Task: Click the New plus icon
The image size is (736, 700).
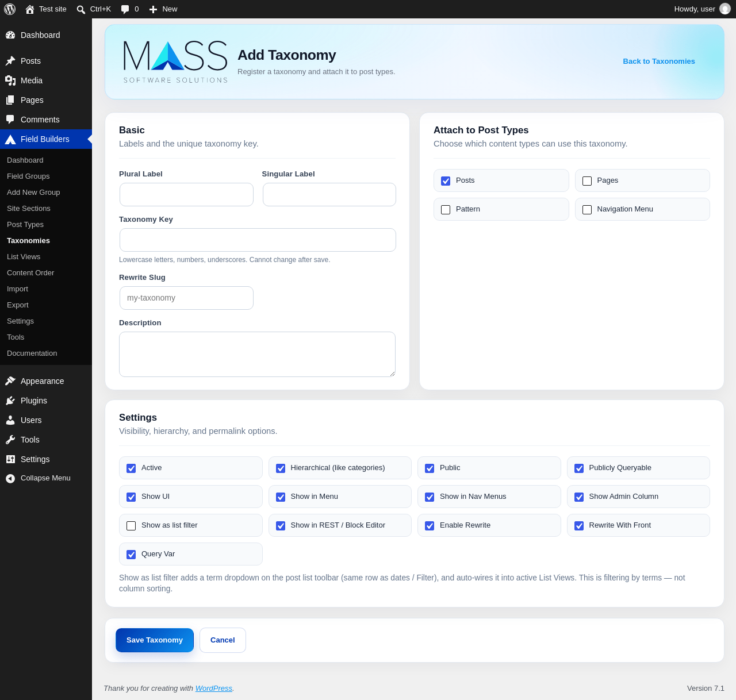Action: pos(153,9)
